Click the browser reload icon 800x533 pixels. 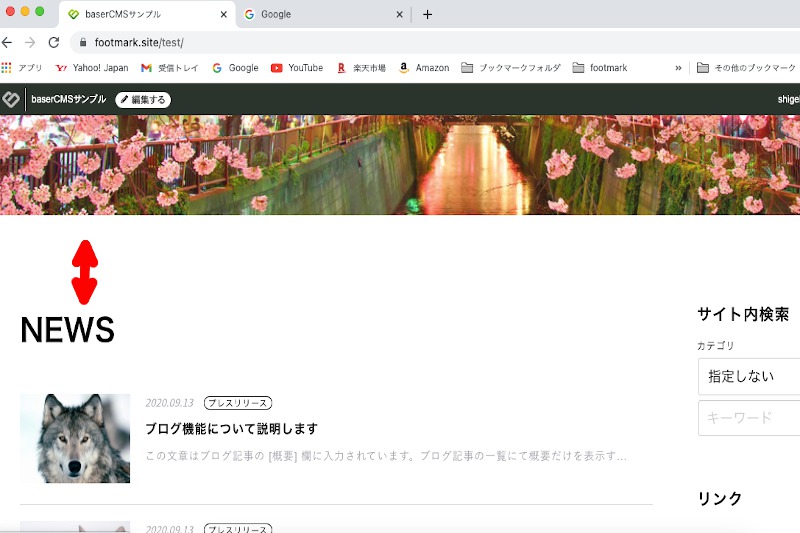pyautogui.click(x=54, y=43)
